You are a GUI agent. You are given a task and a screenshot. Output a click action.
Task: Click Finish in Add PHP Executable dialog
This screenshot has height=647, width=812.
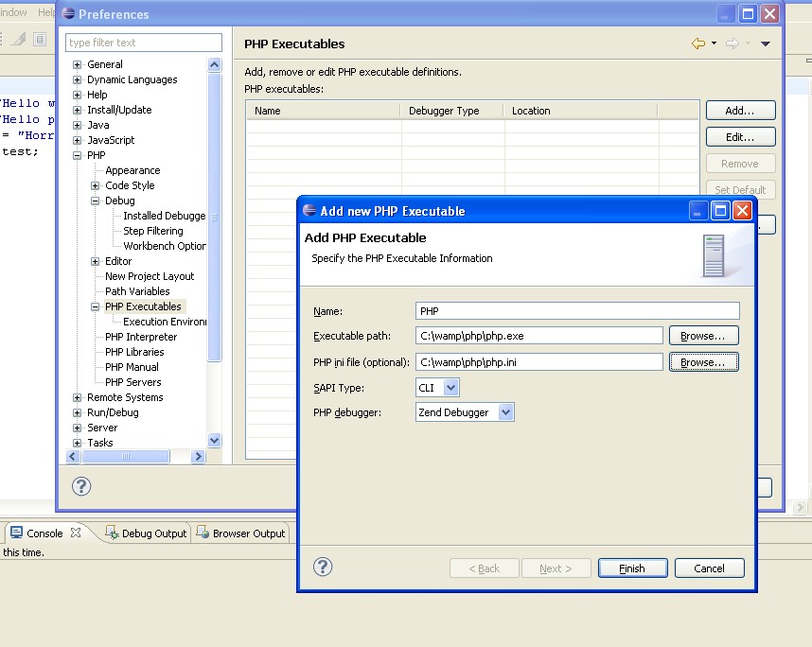pos(632,568)
